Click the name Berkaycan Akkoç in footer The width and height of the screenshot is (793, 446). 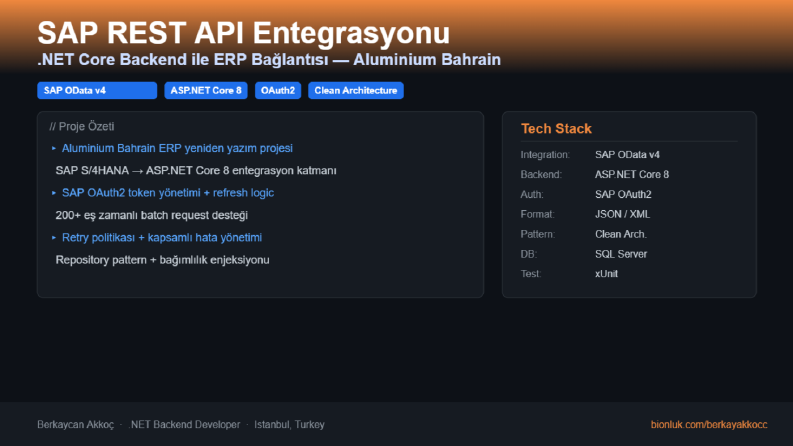pyautogui.click(x=75, y=425)
